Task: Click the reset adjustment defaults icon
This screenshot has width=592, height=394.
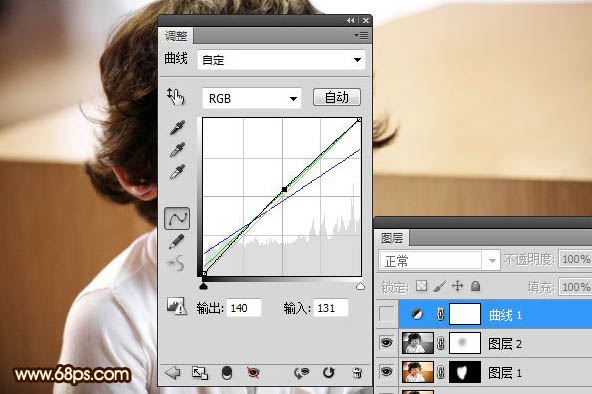Action: 328,373
